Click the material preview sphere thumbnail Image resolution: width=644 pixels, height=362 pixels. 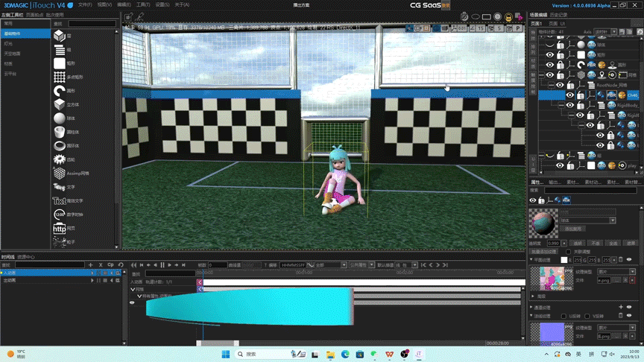click(543, 223)
